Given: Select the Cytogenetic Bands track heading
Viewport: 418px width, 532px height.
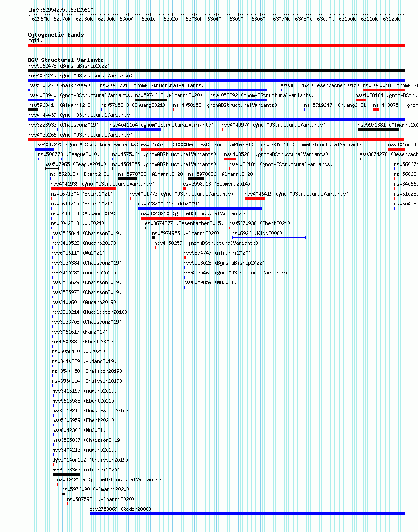Looking at the screenshot, I should pyautogui.click(x=56, y=35).
